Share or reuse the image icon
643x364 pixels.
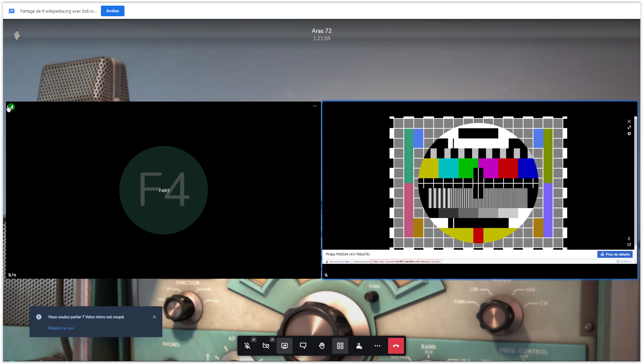629,245
